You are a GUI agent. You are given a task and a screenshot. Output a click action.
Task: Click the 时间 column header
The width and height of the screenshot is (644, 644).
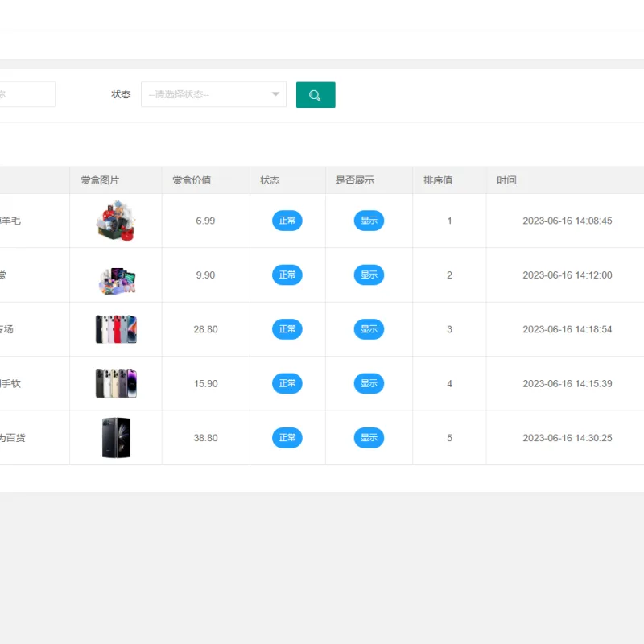click(506, 180)
